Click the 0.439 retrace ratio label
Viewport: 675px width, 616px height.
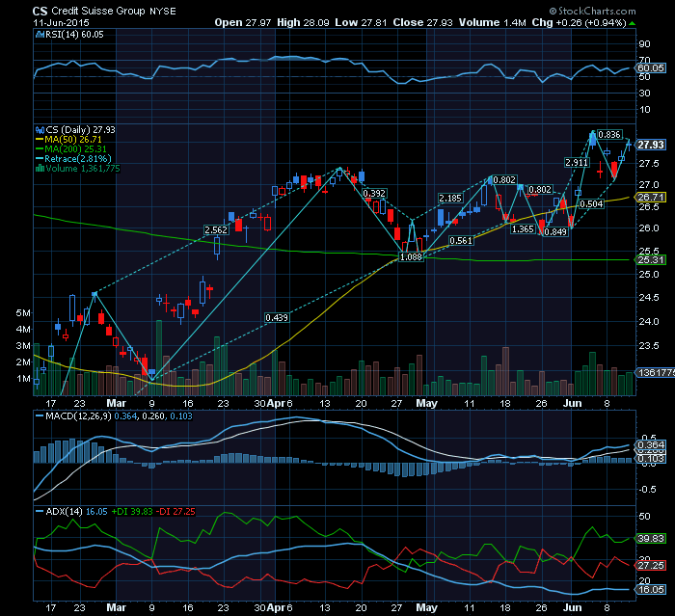coord(277,318)
